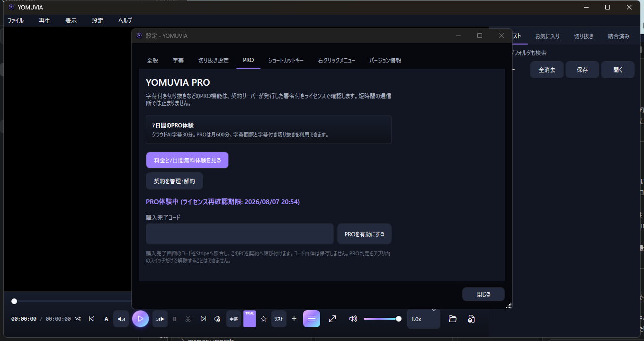
Task: Click the repeat timer icon
Action: (x=217, y=319)
